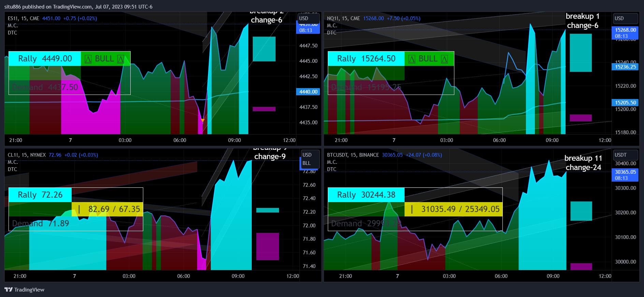Screen dimensions: 644x297
Task: Click the breakup 1 label in NQ1! chart
Action: [583, 16]
